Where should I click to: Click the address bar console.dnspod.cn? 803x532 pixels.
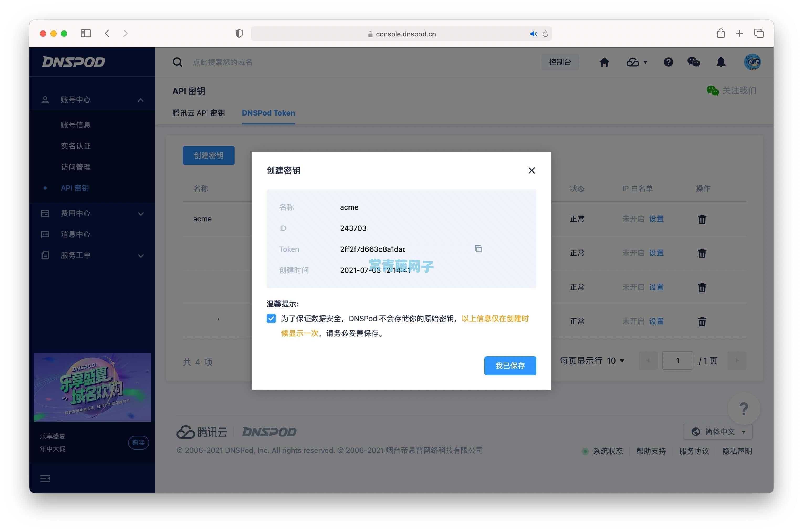point(401,34)
